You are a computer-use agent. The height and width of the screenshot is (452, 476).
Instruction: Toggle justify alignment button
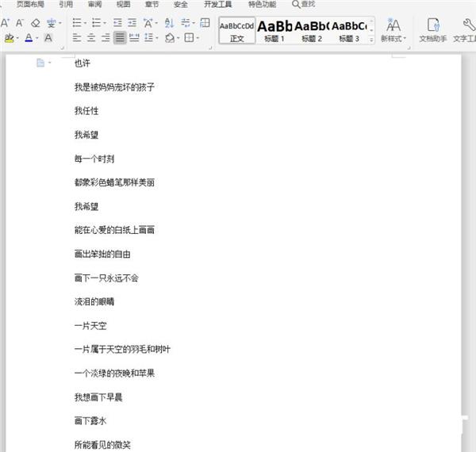pyautogui.click(x=120, y=38)
